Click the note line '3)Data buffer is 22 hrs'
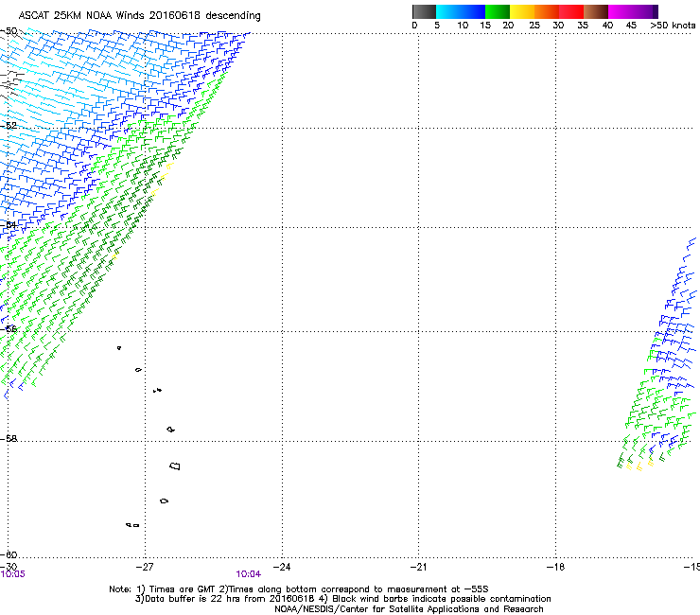Image resolution: width=700 pixels, height=615 pixels. (x=342, y=599)
